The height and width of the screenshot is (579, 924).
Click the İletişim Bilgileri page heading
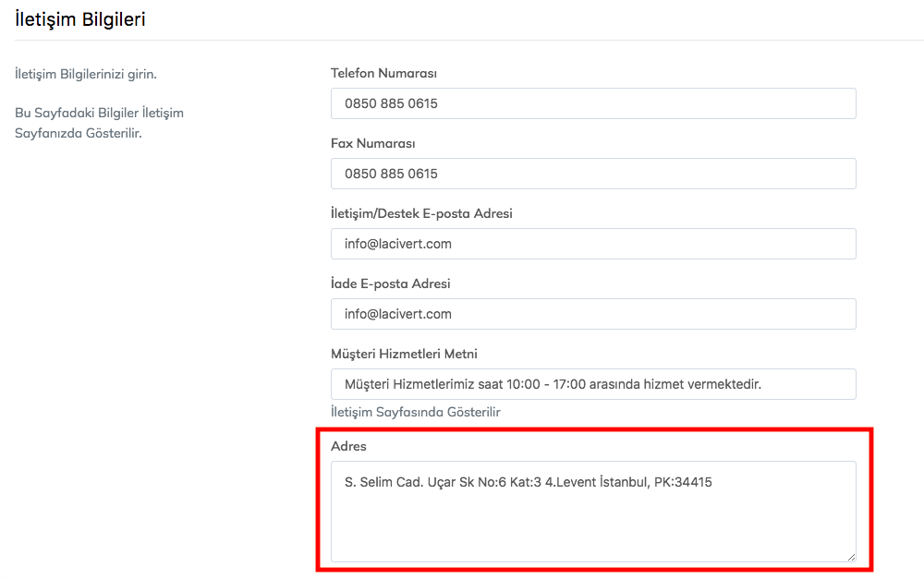pos(78,18)
